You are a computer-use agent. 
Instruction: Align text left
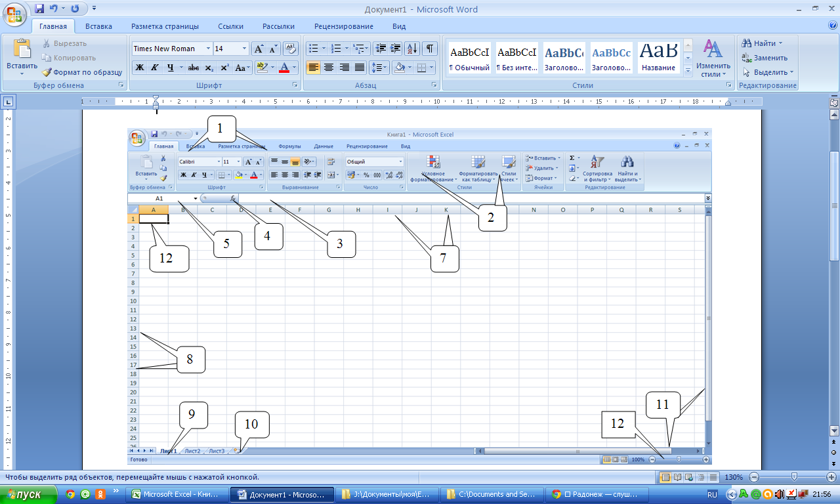[314, 68]
